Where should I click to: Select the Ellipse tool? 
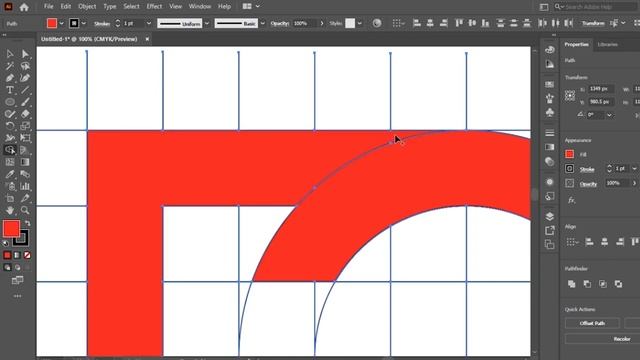(x=10, y=102)
